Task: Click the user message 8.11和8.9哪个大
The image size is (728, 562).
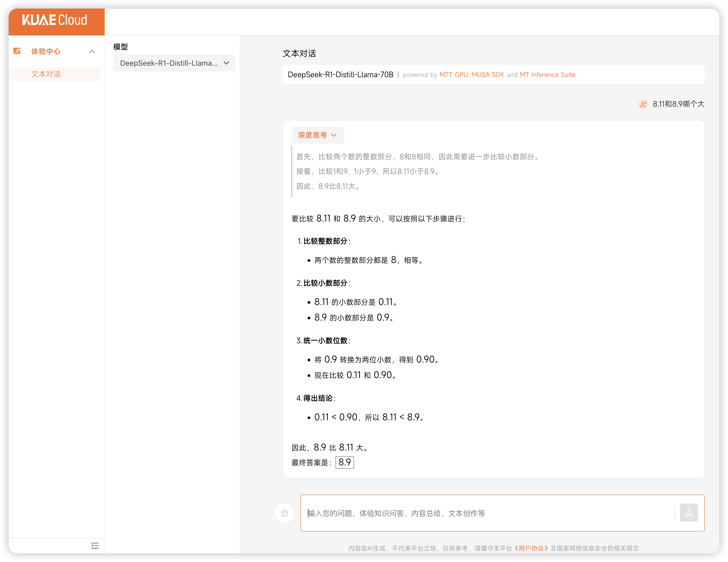Action: tap(678, 104)
